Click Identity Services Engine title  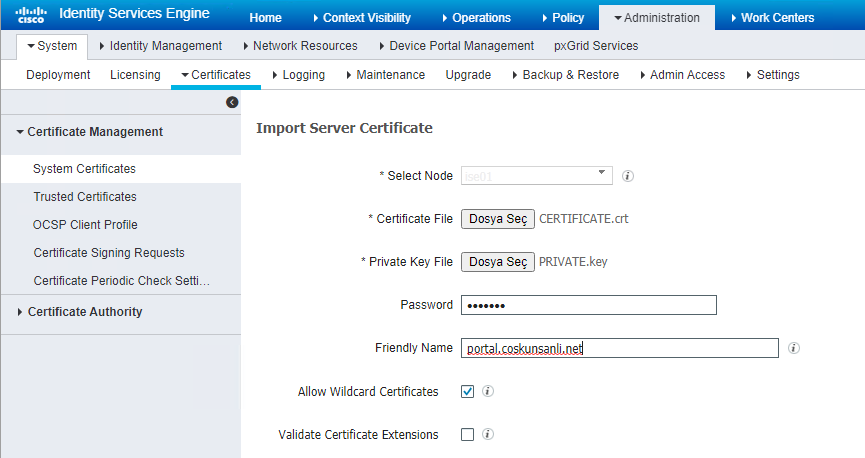click(134, 14)
